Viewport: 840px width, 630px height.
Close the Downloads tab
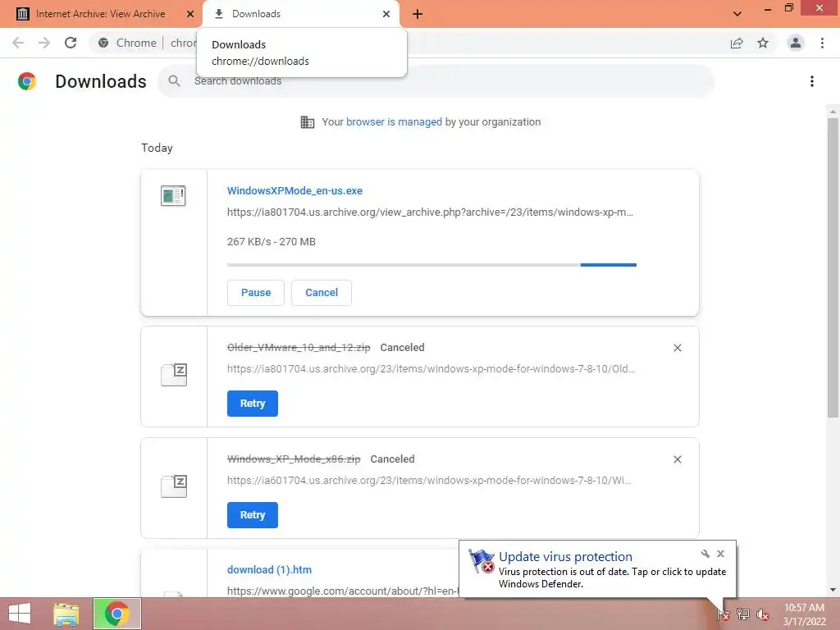pos(386,14)
